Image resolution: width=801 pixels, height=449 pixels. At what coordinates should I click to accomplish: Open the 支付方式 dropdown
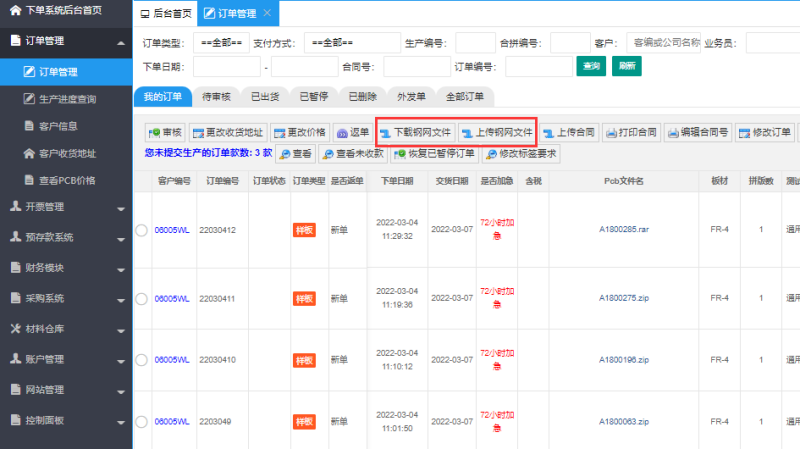click(x=334, y=43)
